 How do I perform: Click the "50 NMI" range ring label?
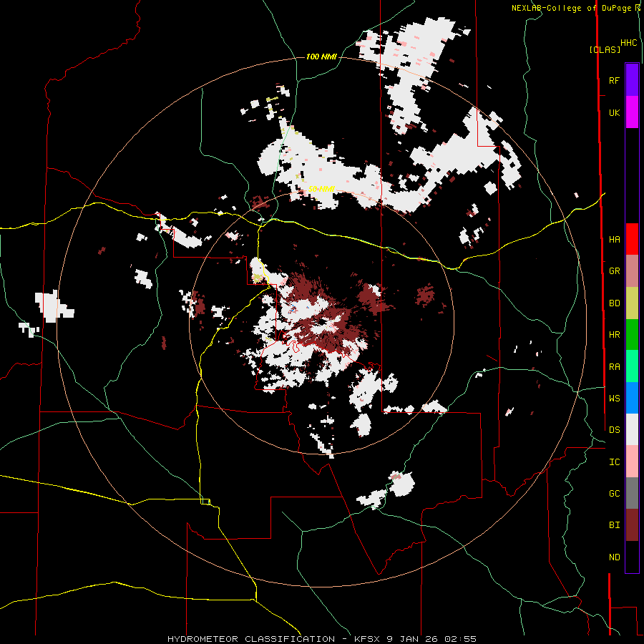[x=321, y=190]
